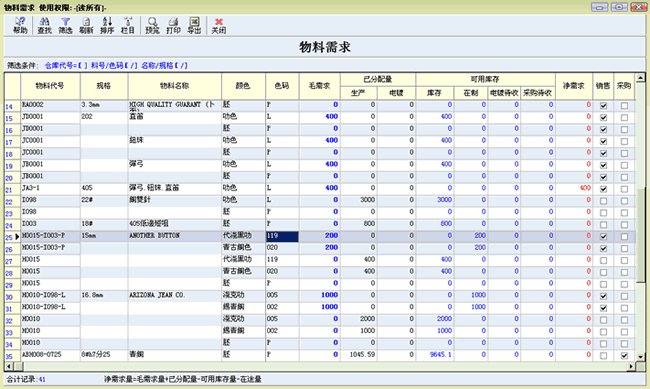The image size is (650, 389).
Task: Click the 3000 生产 value in row 22
Action: (x=367, y=200)
